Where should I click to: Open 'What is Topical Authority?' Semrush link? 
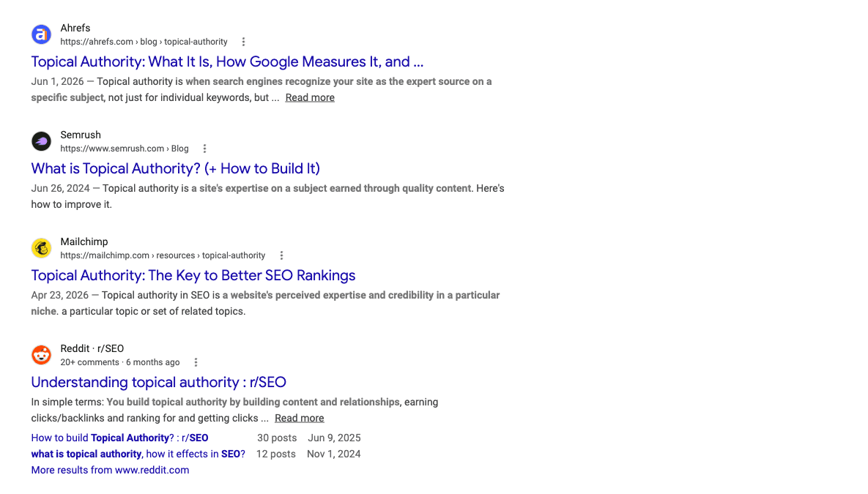click(x=176, y=168)
